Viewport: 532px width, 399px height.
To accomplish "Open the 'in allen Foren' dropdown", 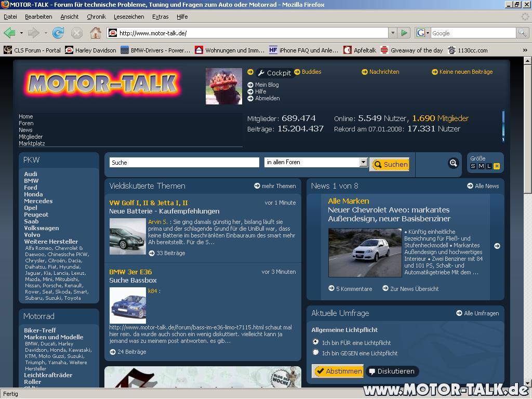I will click(363, 162).
